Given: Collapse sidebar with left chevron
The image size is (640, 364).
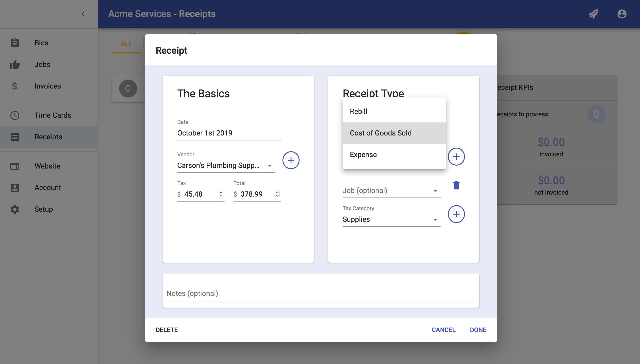Looking at the screenshot, I should pos(83,14).
